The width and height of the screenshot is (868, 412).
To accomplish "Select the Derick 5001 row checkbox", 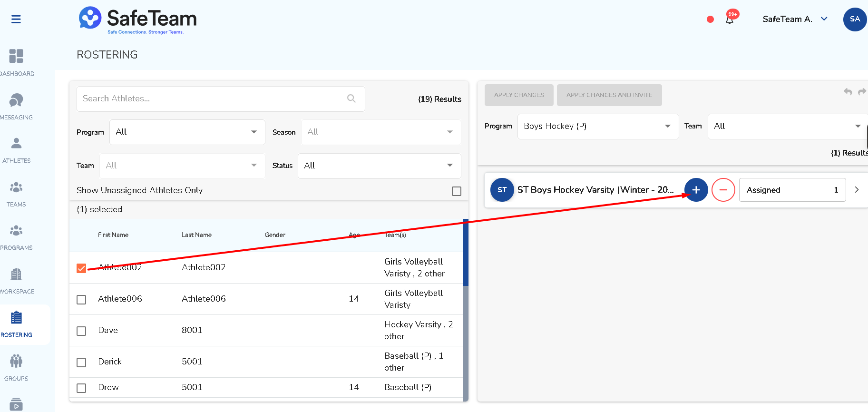I will (x=81, y=363).
